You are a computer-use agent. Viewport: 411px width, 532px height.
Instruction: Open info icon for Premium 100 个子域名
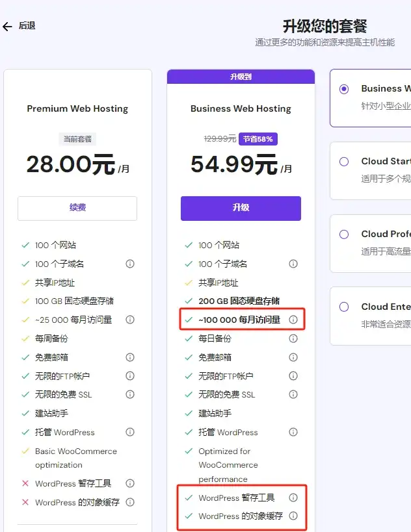coord(130,264)
